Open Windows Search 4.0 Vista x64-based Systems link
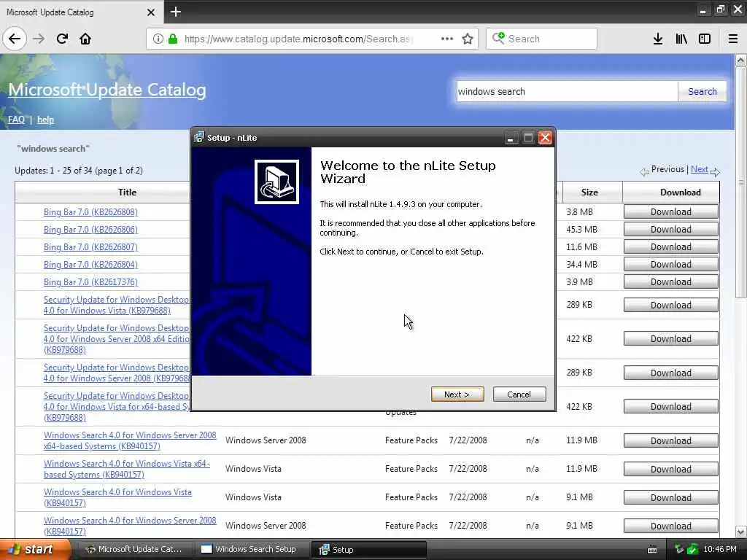The width and height of the screenshot is (747, 560). point(127,469)
